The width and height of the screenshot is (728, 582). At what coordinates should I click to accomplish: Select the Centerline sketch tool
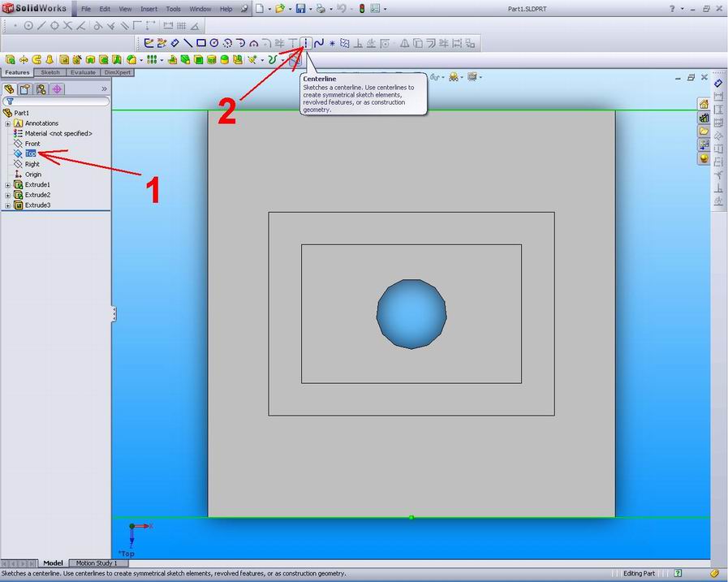(x=304, y=42)
